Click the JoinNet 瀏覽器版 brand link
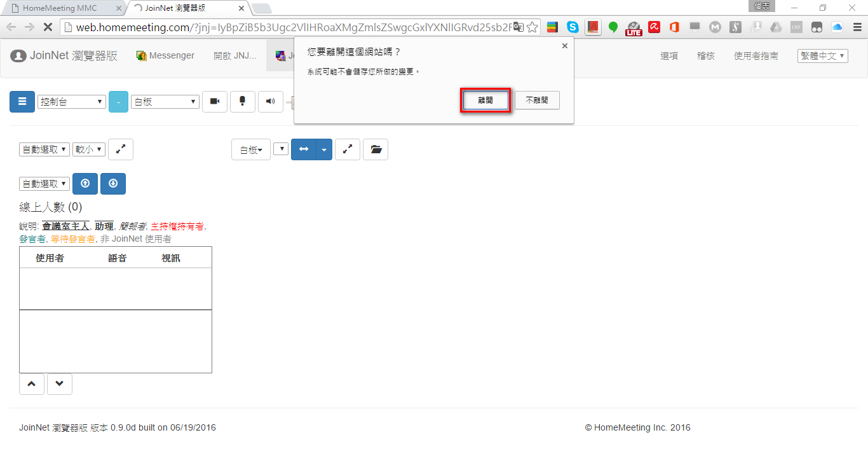868x463 pixels. [74, 56]
